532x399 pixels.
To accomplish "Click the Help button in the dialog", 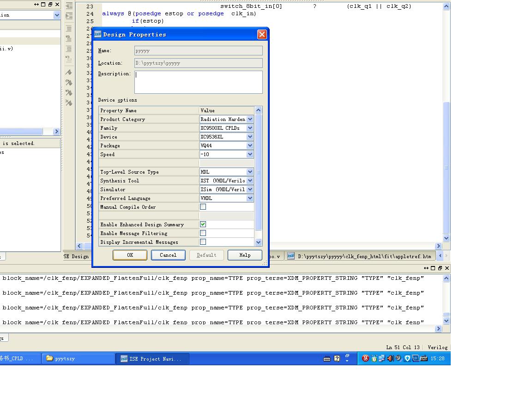I will 245,255.
